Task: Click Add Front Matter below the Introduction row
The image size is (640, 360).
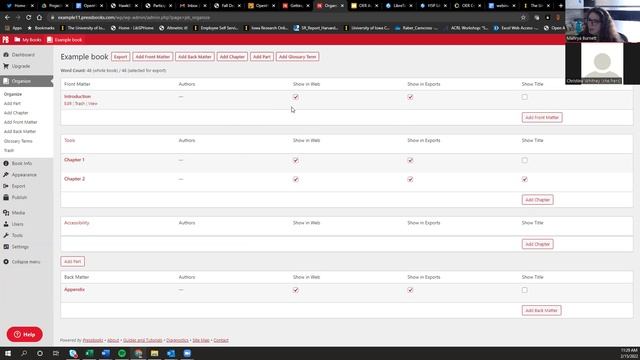Action: [542, 118]
